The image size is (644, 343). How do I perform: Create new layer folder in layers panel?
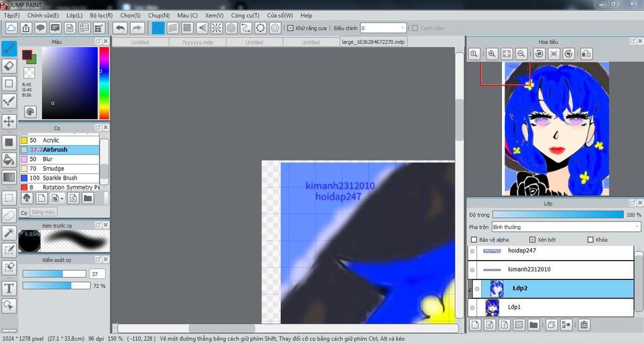[533, 325]
